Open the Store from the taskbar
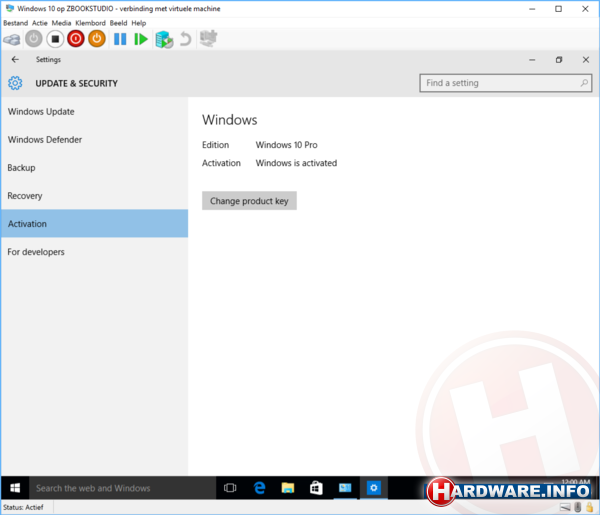Viewport: 600px width, 515px height. tap(316, 488)
